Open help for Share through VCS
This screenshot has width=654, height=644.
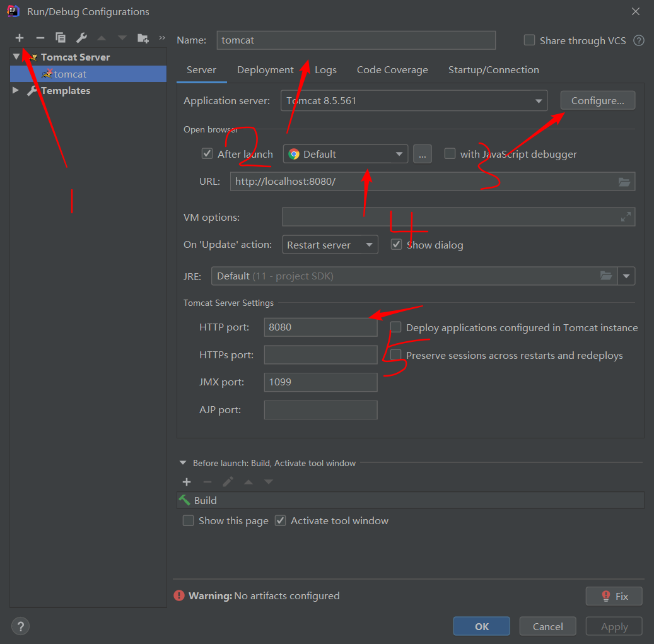(x=639, y=40)
